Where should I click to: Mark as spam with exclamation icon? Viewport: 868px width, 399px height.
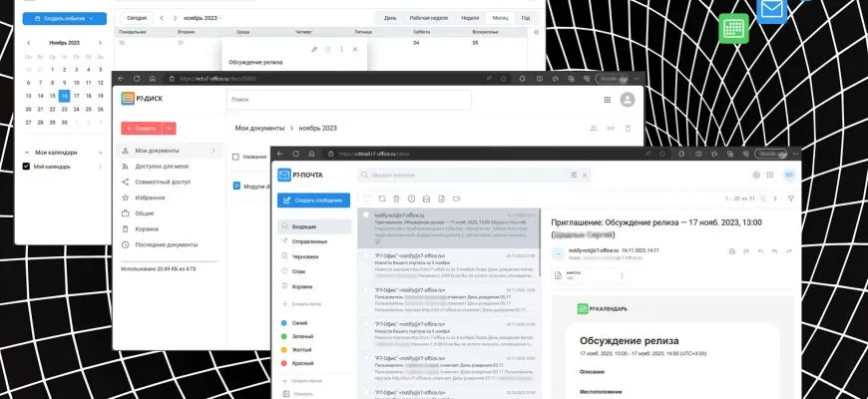click(x=411, y=199)
